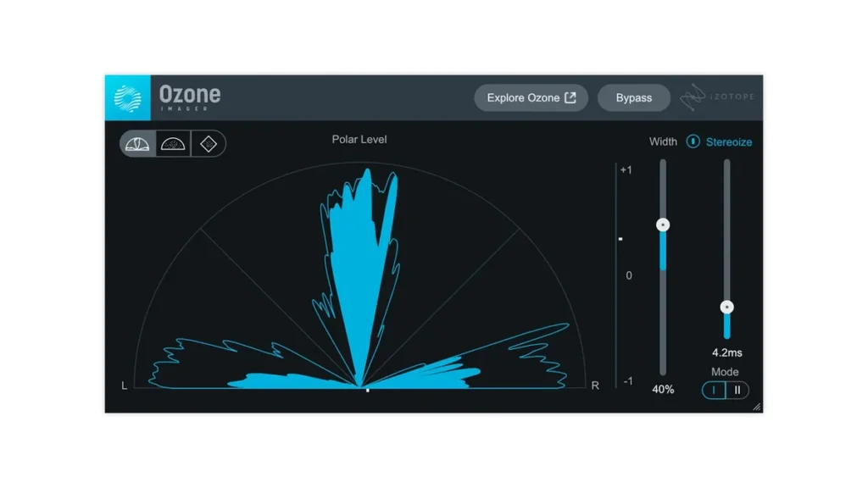
Task: Click the Ozone Imager logo icon
Action: 128,98
